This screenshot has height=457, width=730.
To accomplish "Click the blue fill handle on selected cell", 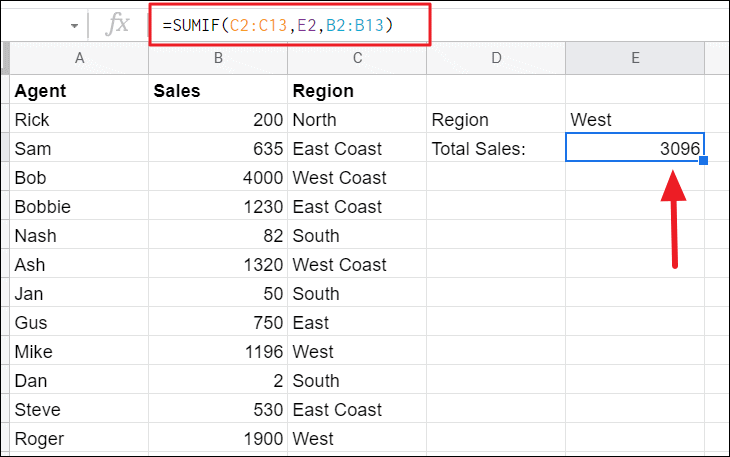I will coord(704,161).
